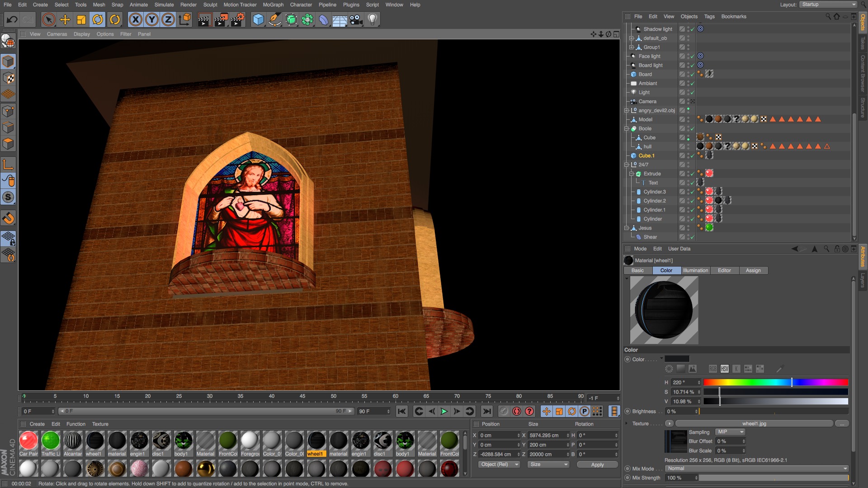This screenshot has width=868, height=488.
Task: Click the Apply button in coordinates
Action: (x=597, y=465)
